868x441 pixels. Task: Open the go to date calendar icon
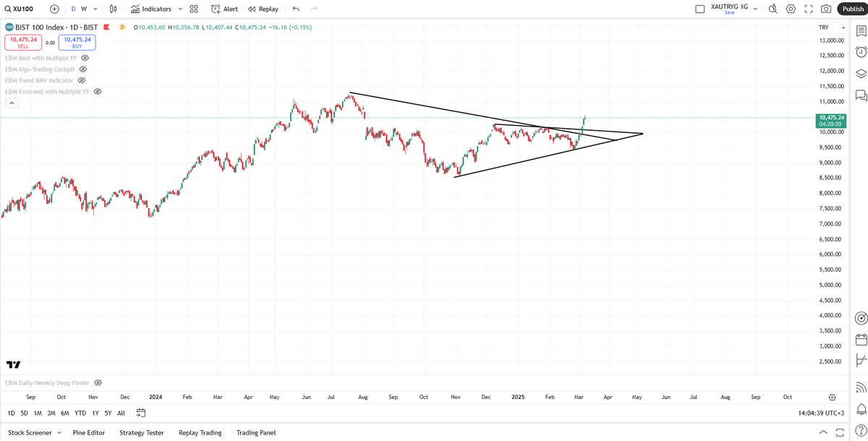click(x=141, y=413)
